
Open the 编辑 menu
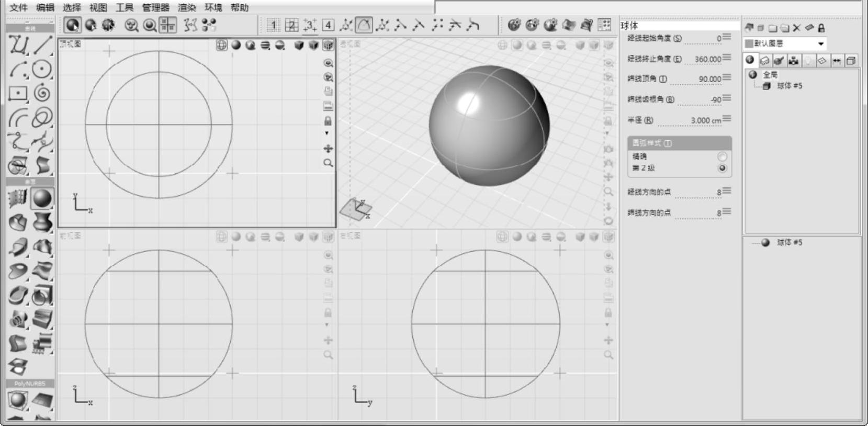(x=46, y=7)
